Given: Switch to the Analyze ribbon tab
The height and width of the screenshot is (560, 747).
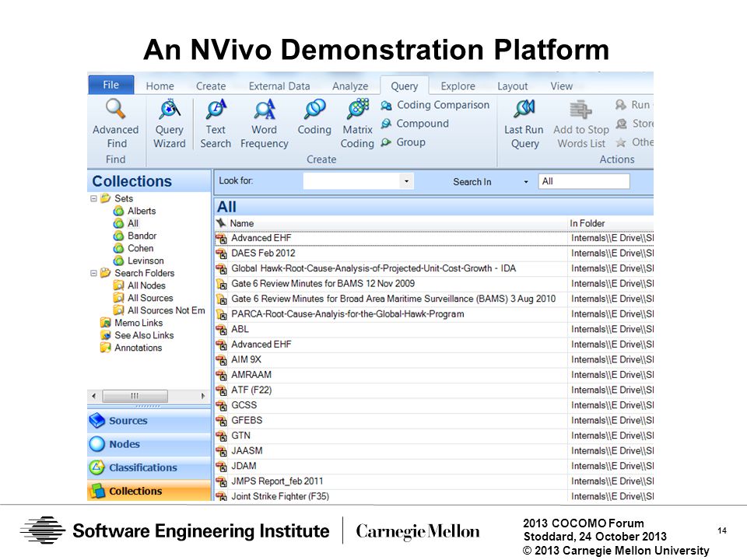Looking at the screenshot, I should [350, 86].
